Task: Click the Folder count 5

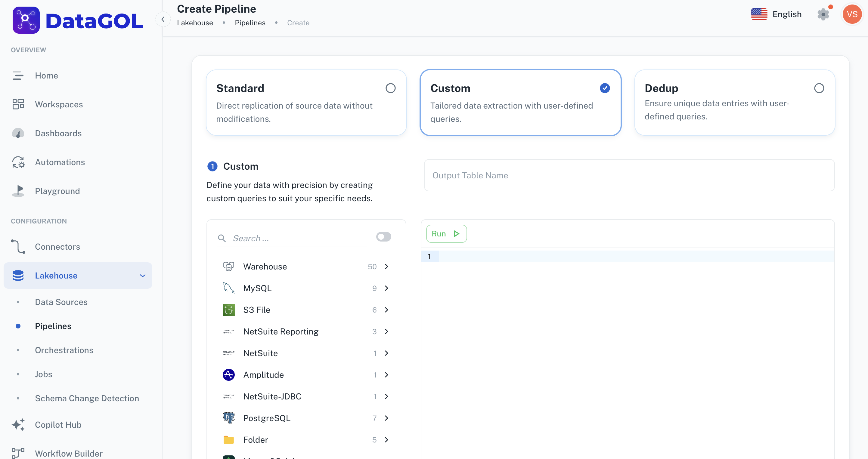Action: [374, 439]
